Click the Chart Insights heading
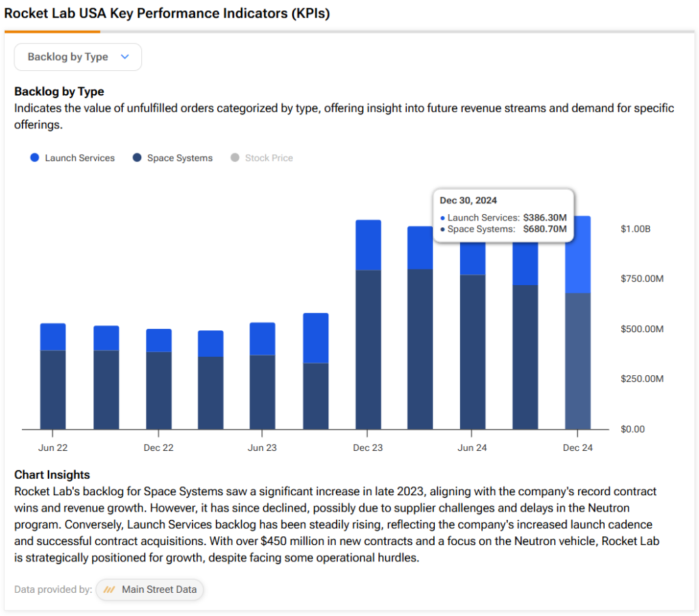699x616 pixels. click(52, 475)
